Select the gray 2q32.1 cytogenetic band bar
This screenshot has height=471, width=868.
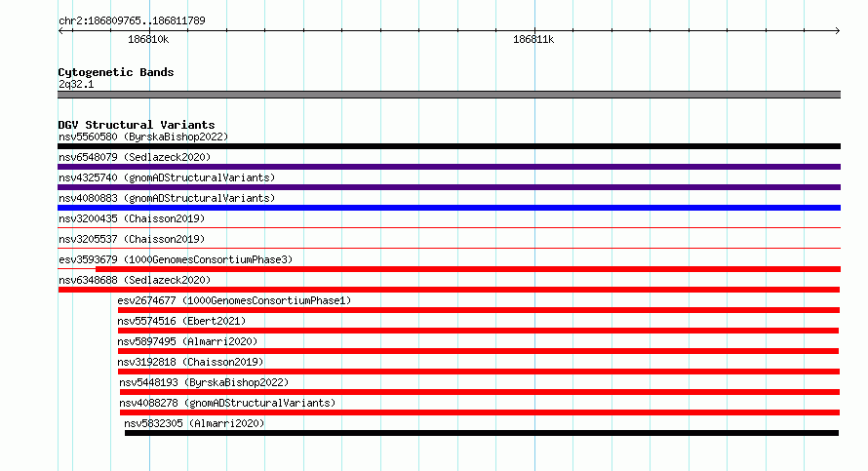pyautogui.click(x=449, y=95)
